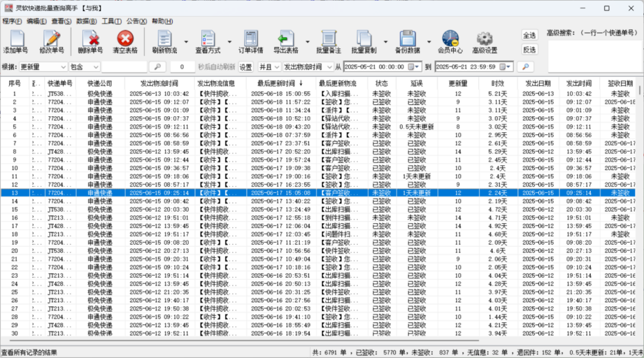Open the 编辑(E) menu
644x358 pixels.
pyautogui.click(x=36, y=21)
